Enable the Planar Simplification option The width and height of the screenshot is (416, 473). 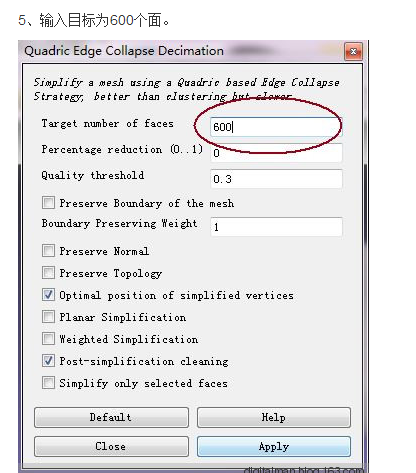[48, 317]
